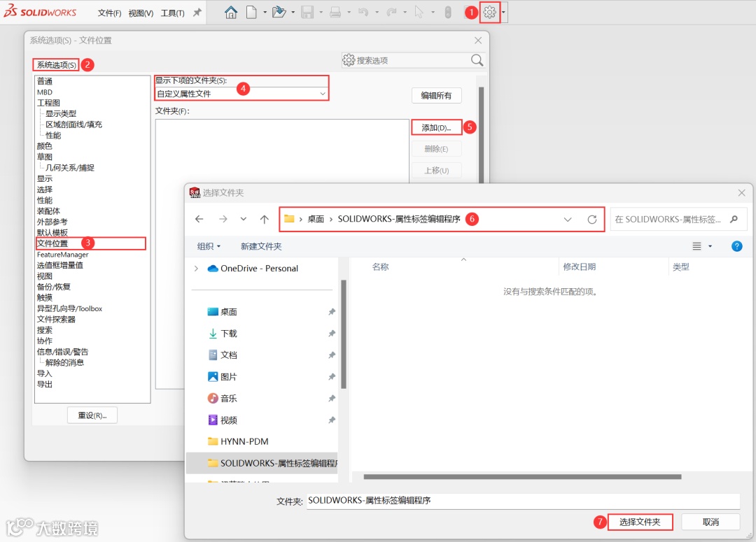Switch to the 系统选项(S) tab
This screenshot has width=756, height=542.
pyautogui.click(x=57, y=64)
